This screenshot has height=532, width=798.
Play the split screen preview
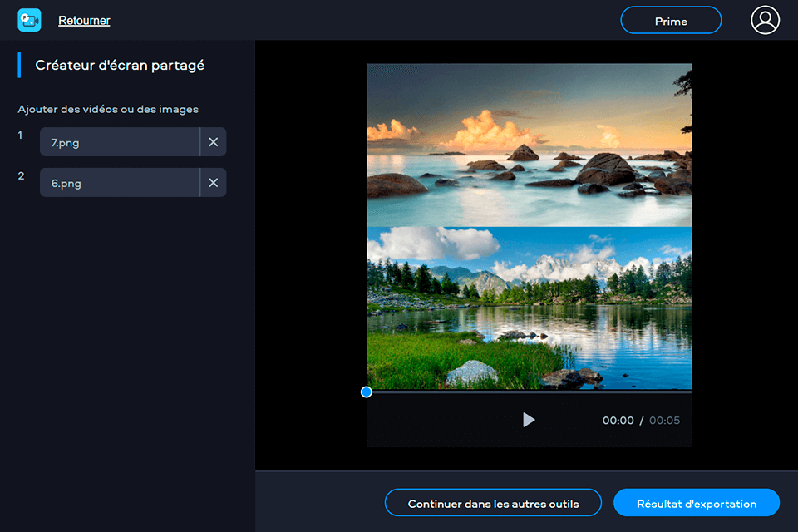529,420
